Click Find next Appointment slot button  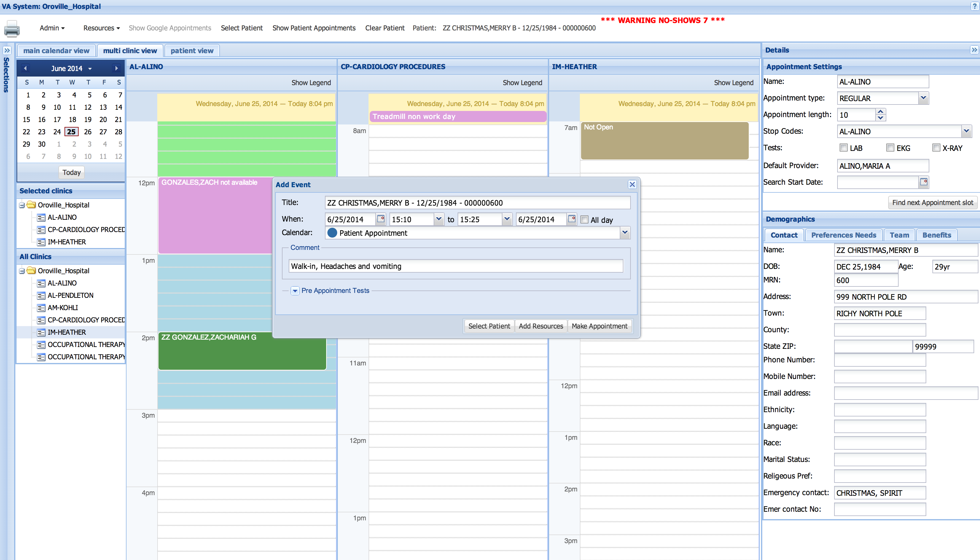[x=932, y=203]
